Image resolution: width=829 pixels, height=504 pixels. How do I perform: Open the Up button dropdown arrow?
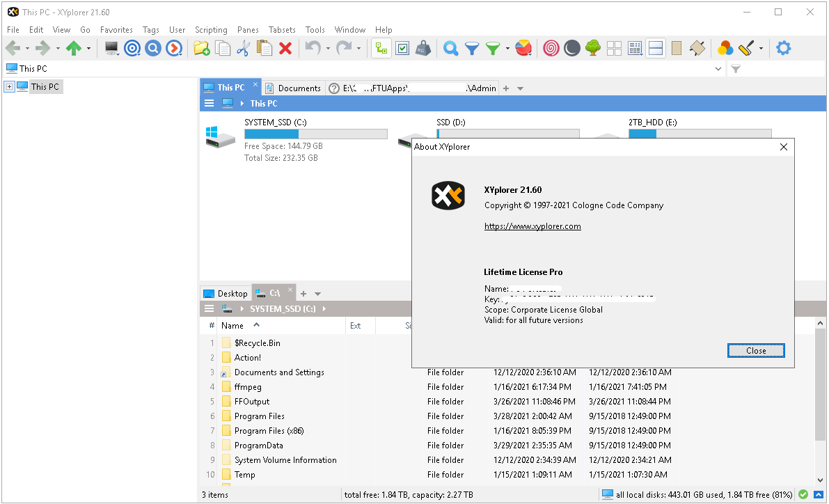point(88,48)
